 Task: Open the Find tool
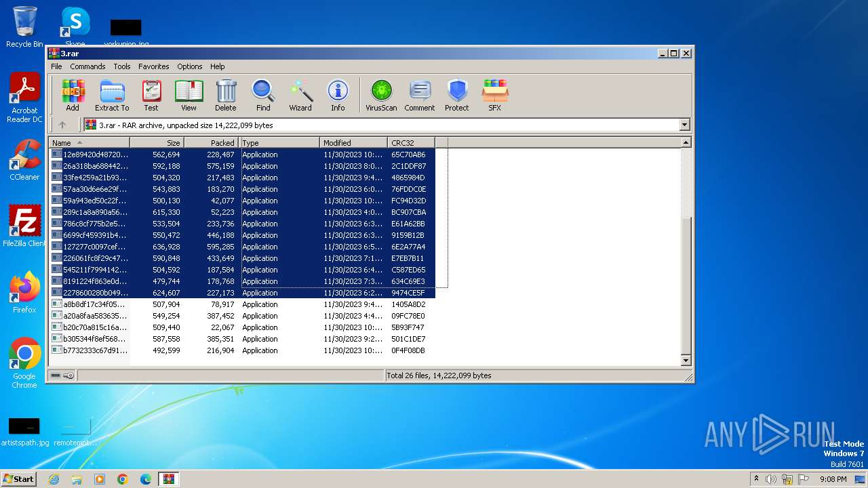tap(263, 95)
